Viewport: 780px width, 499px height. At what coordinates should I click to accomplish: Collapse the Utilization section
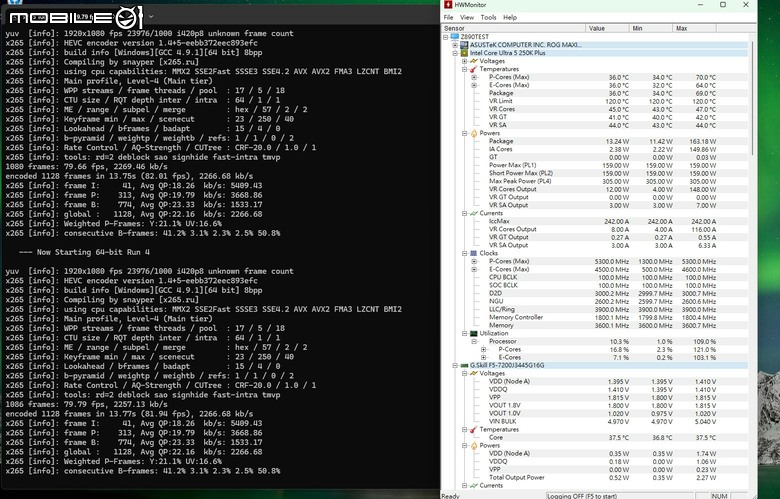pos(465,333)
